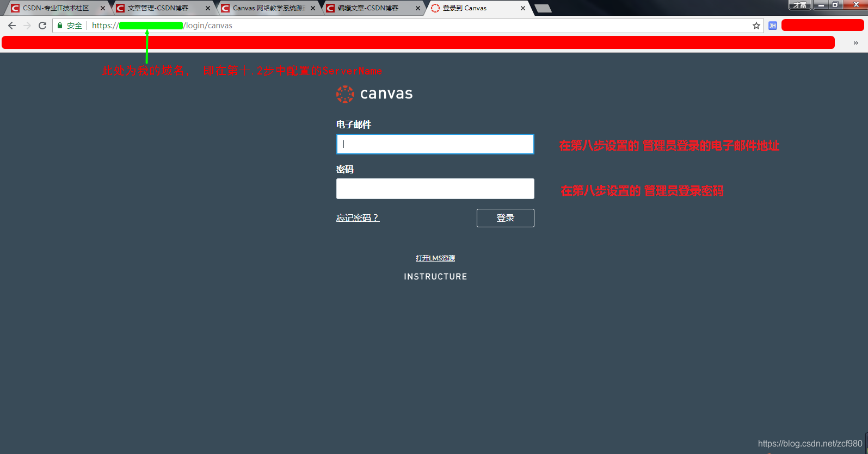Close the 登录到 Canvas tab
The height and width of the screenshot is (454, 868).
coord(523,8)
